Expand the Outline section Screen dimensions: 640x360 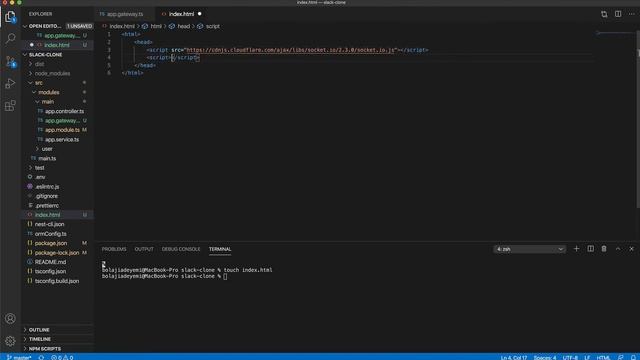(57, 330)
